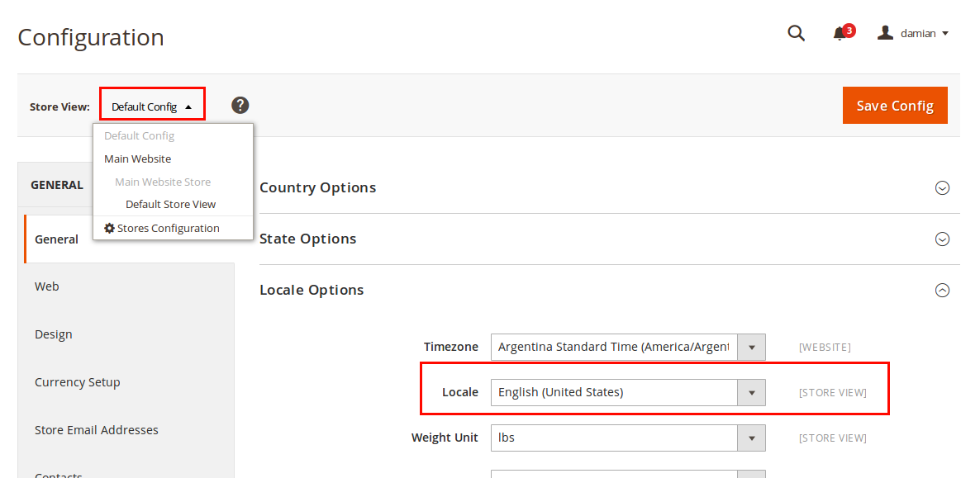The image size is (980, 478).
Task: Open Design settings in the sidebar
Action: click(x=53, y=334)
